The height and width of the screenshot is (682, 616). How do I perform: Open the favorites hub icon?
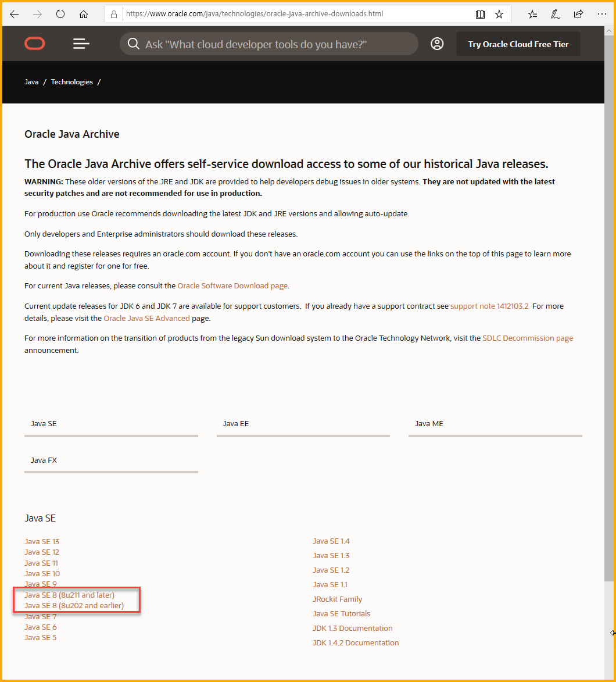pyautogui.click(x=532, y=15)
